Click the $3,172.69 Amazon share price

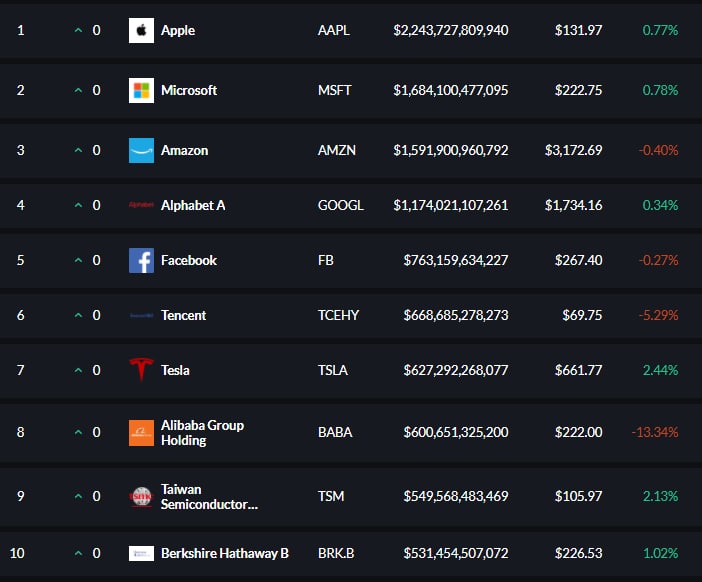tap(574, 150)
